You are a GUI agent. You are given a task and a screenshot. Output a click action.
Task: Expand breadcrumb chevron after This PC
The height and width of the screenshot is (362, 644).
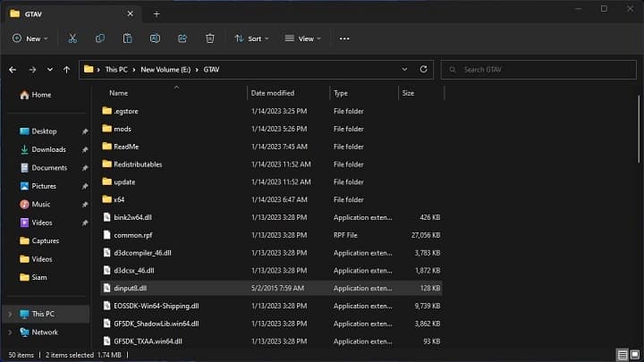134,70
